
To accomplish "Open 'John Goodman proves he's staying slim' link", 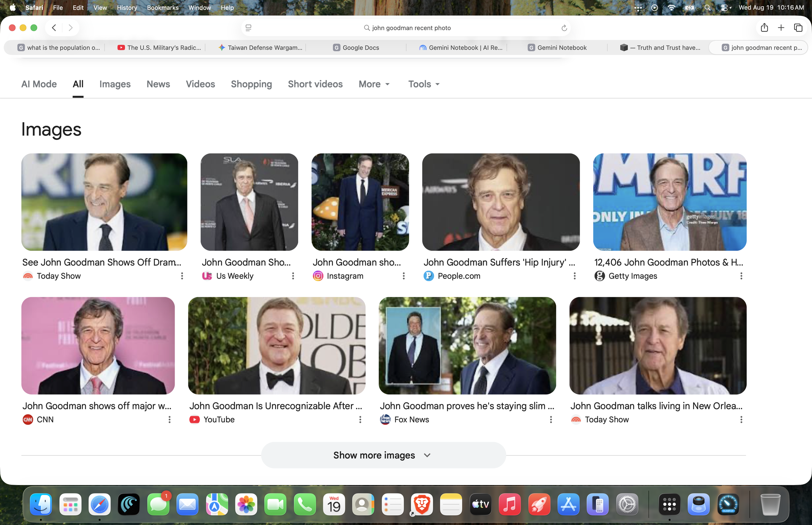I will [467, 406].
